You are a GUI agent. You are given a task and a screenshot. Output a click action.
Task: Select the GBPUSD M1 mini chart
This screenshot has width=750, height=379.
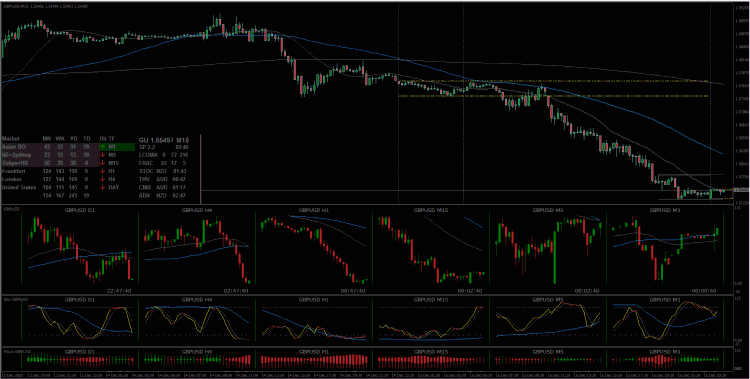[x=665, y=250]
